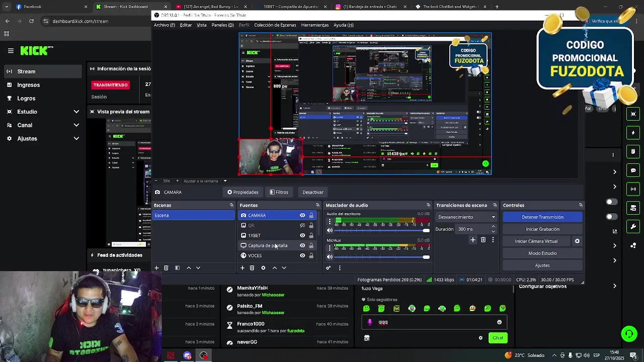Image resolution: width=644 pixels, height=362 pixels.
Task: Expand Configurar objetivos chevron
Action: pyautogui.click(x=614, y=286)
